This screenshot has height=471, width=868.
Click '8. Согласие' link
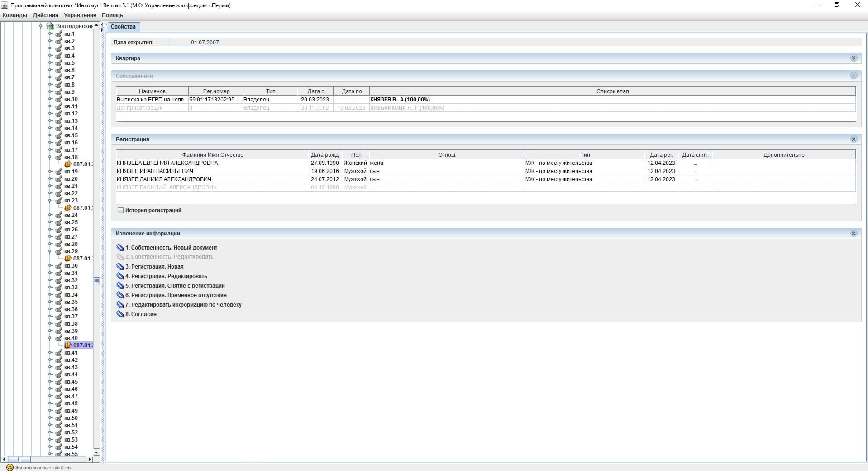click(x=141, y=314)
